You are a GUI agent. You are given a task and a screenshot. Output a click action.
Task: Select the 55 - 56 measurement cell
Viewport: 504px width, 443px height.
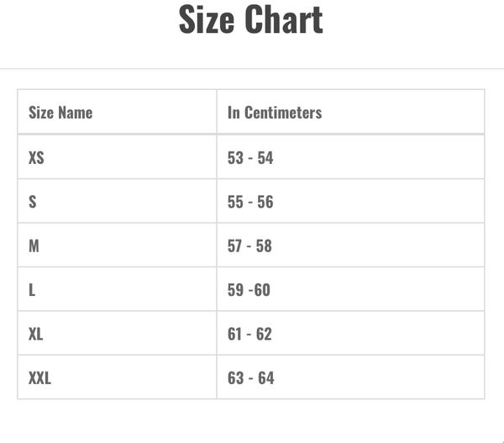(250, 202)
